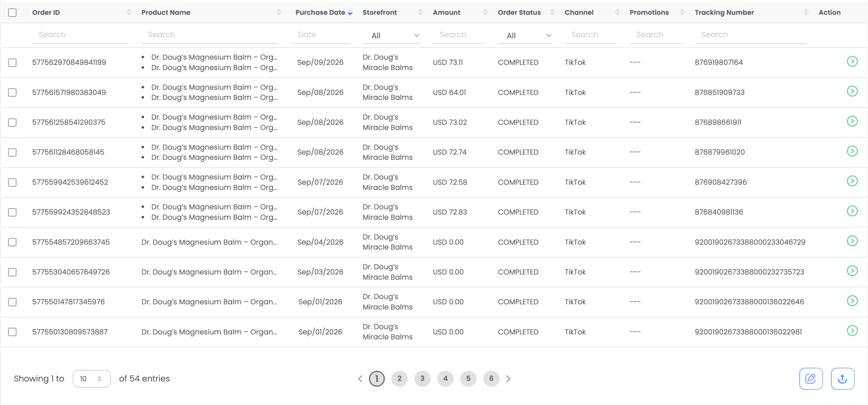Sort by Amount column arrows

[485, 12]
